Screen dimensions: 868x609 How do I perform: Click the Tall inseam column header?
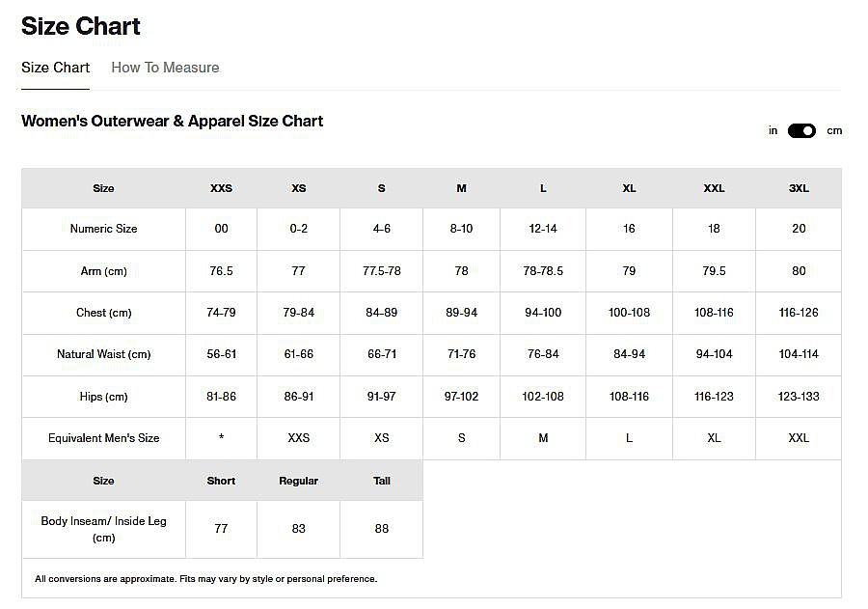382,481
